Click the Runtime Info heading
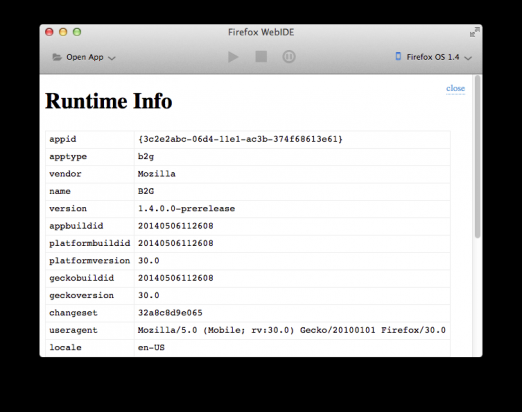 (109, 101)
